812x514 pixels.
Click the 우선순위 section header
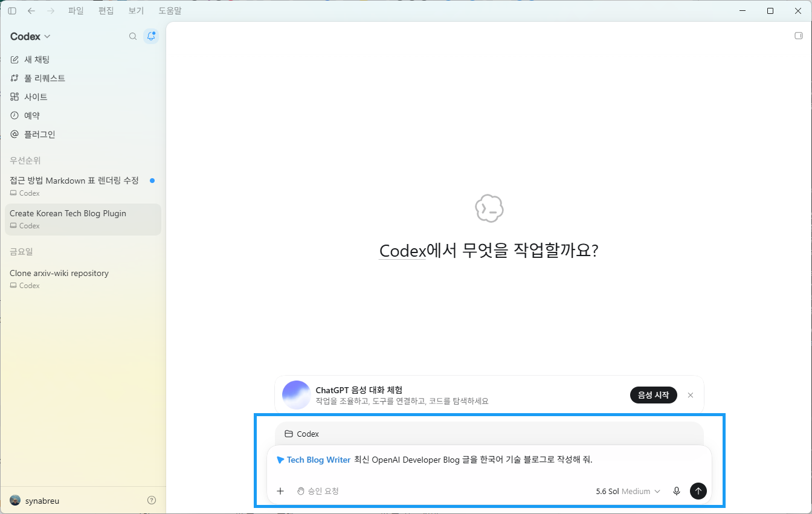click(25, 160)
